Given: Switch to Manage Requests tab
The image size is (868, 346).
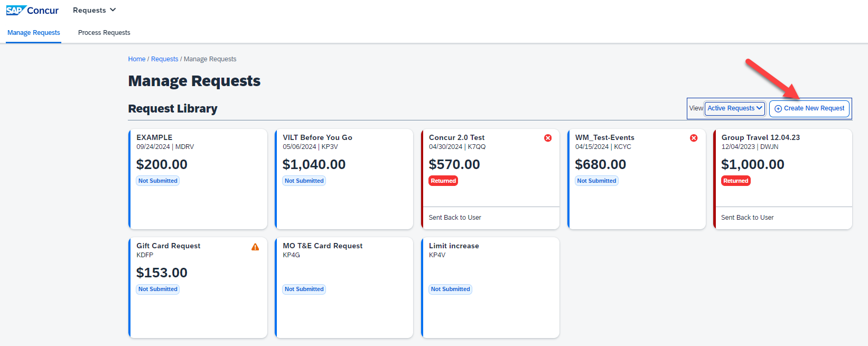Looking at the screenshot, I should pos(34,33).
